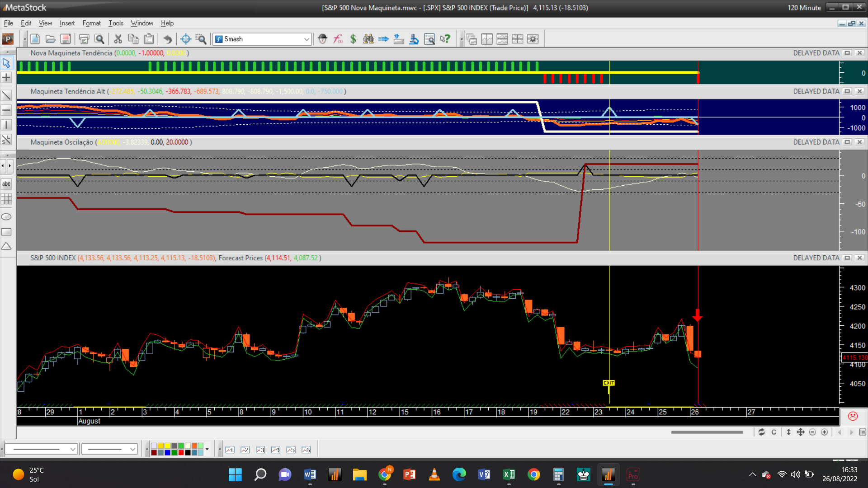Toggle the red sad face indicator

point(853,416)
